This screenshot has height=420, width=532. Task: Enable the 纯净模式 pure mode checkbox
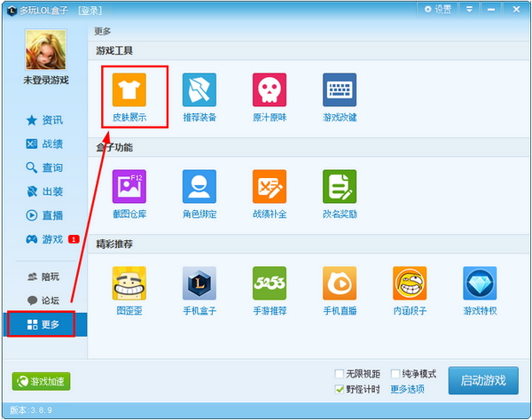pyautogui.click(x=395, y=374)
